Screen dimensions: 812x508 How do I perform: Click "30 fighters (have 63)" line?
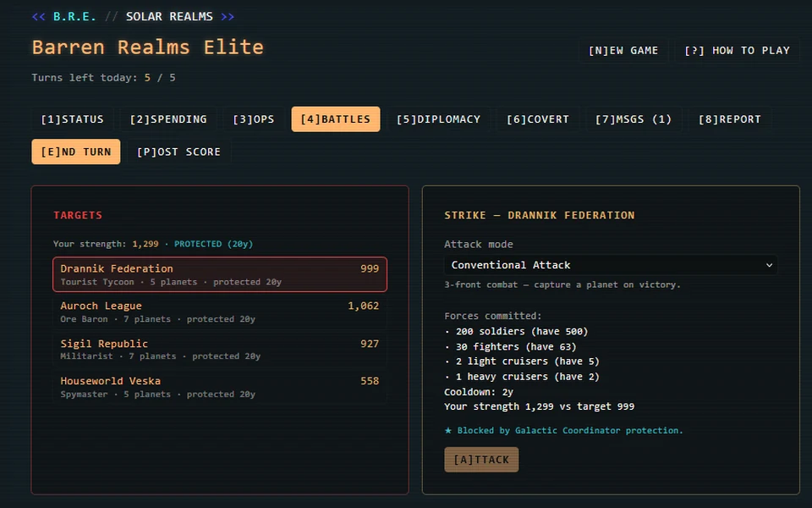click(511, 346)
